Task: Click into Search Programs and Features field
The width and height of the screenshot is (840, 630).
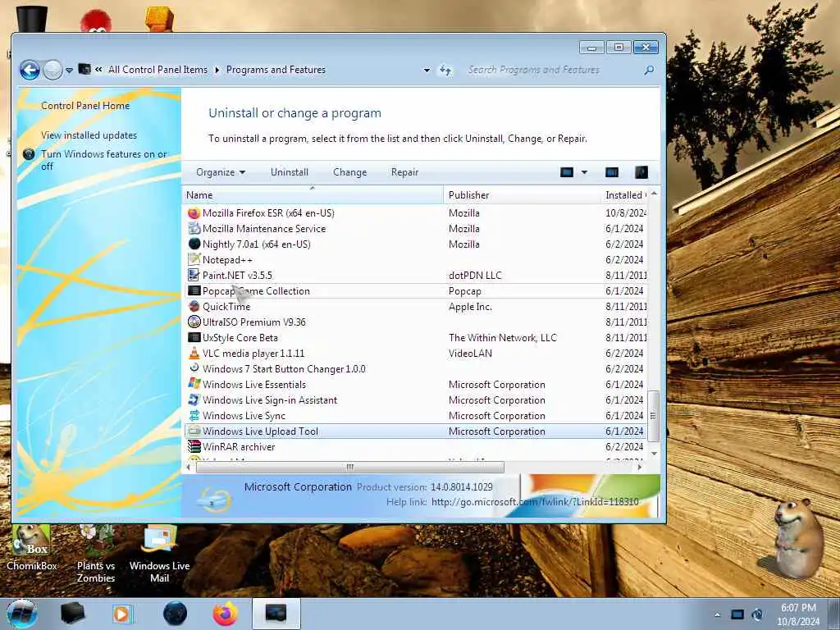Action: point(552,70)
